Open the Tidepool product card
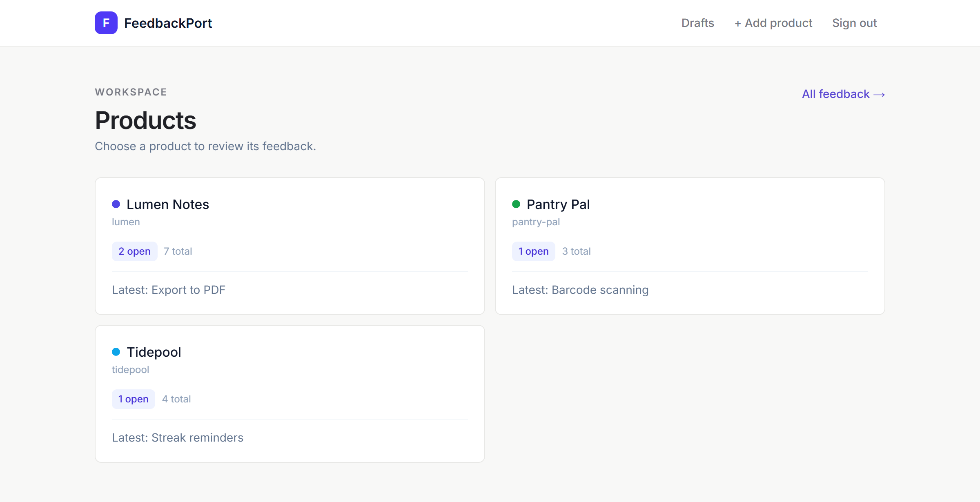980x502 pixels. tap(290, 394)
